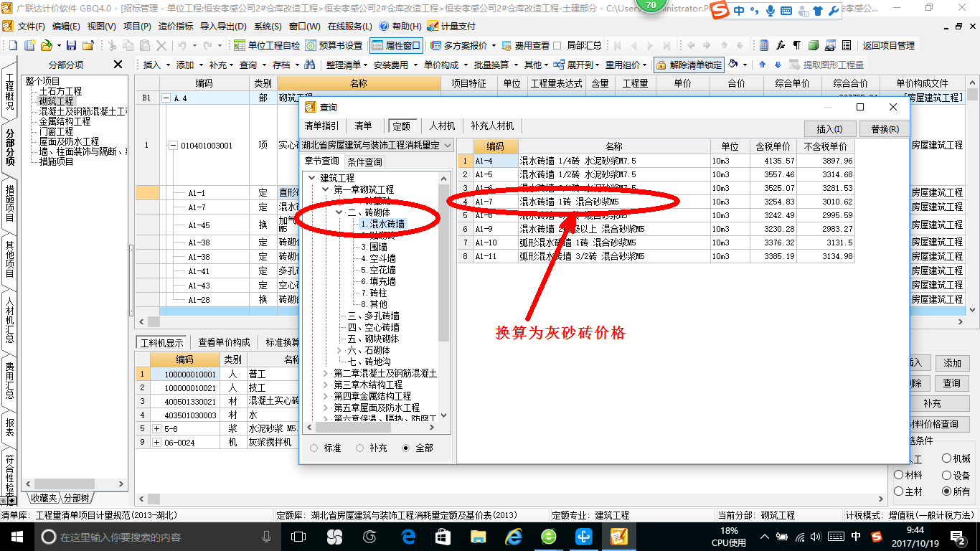Click the 费用查看 toolbar button
Viewport: 980px width, 551px height.
coord(526,45)
